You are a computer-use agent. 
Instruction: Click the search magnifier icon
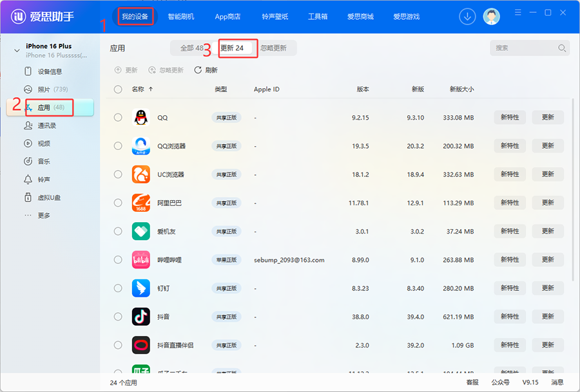tap(561, 48)
